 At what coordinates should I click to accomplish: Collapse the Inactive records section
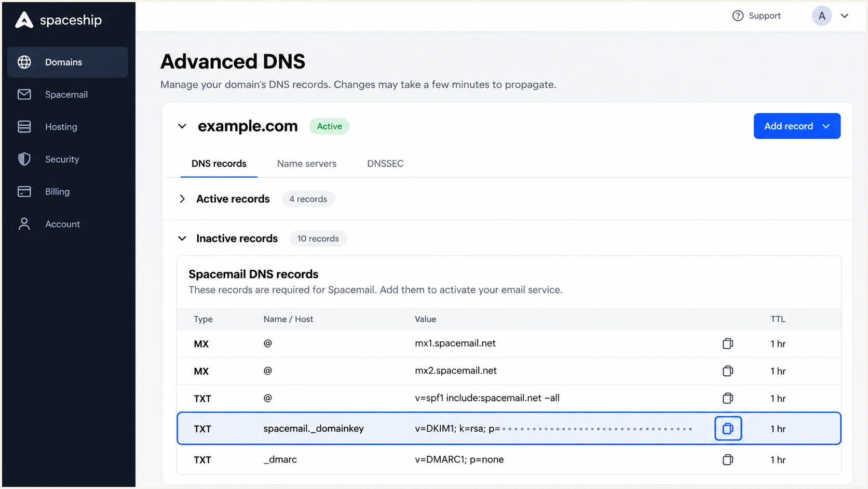[x=182, y=239]
